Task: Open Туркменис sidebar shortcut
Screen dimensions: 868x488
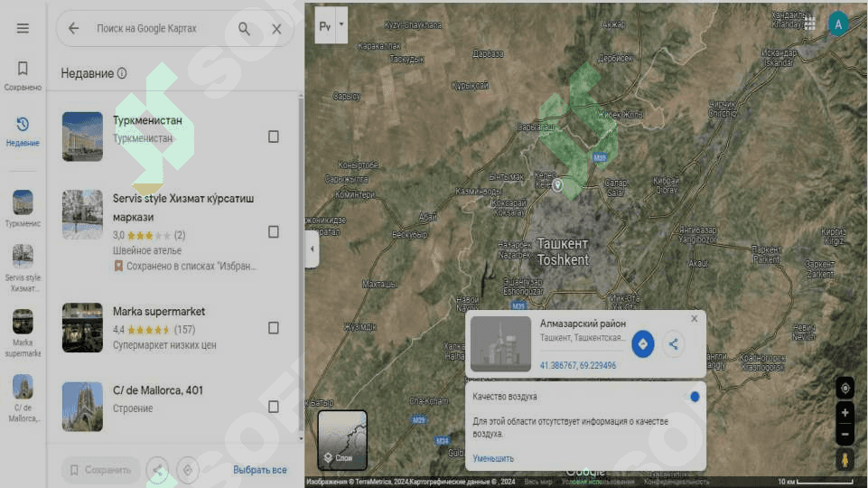Action: pos(23,208)
